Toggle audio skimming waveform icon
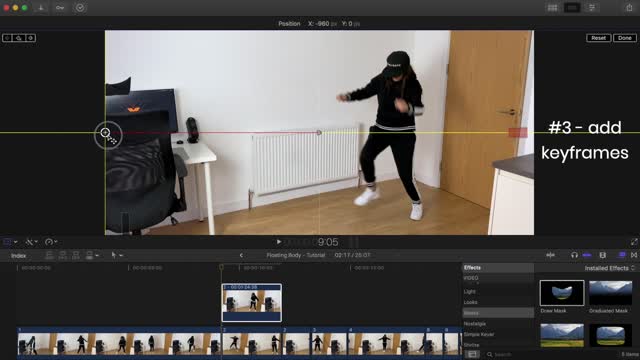Viewport: 640px width, 360px height. (x=551, y=255)
